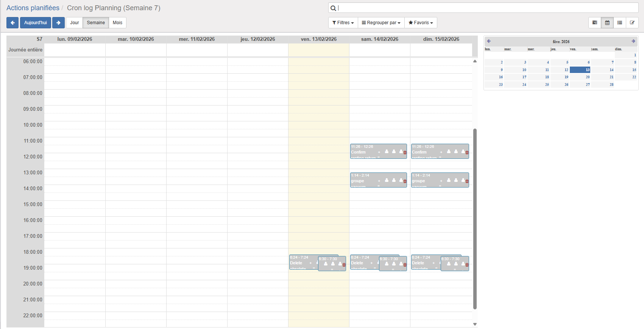Expand the Regrouper par dropdown

(x=381, y=23)
